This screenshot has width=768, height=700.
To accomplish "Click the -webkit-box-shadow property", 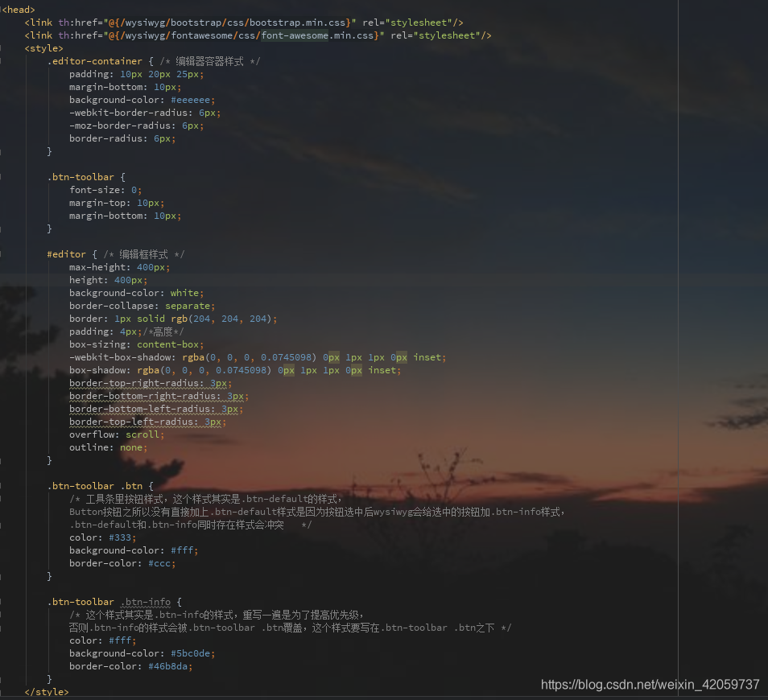I will coord(121,357).
